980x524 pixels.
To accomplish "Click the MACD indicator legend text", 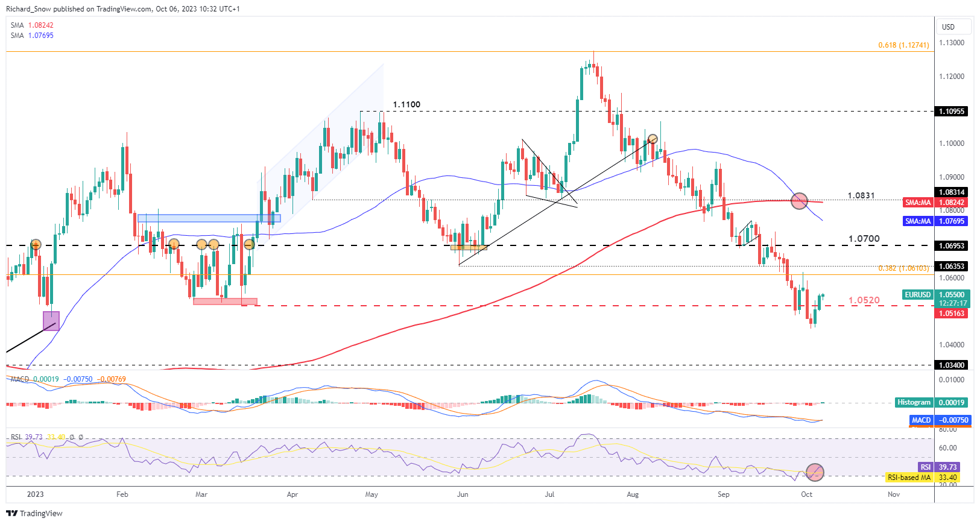I will 68,379.
